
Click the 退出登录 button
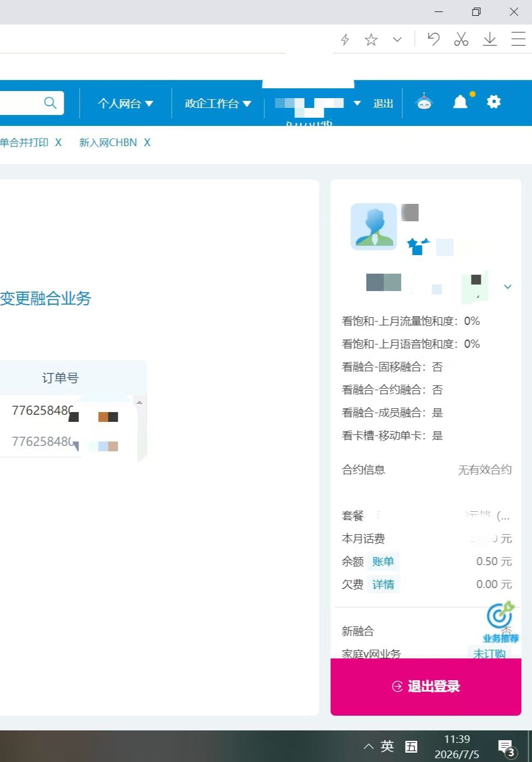(426, 686)
